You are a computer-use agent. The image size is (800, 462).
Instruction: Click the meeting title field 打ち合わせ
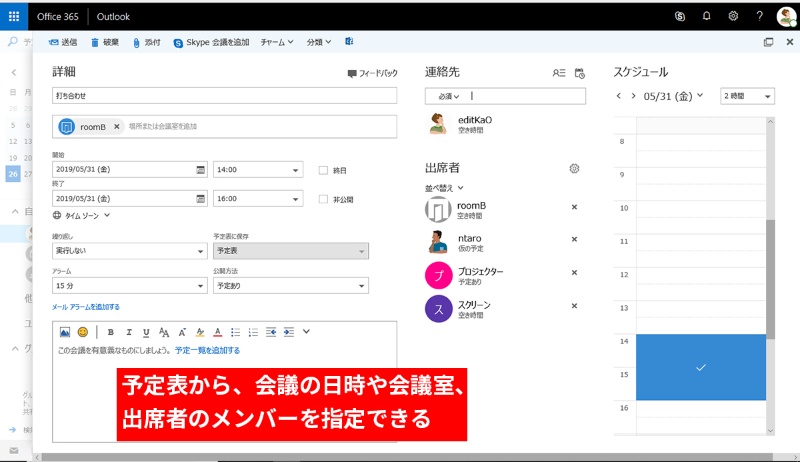pyautogui.click(x=224, y=95)
